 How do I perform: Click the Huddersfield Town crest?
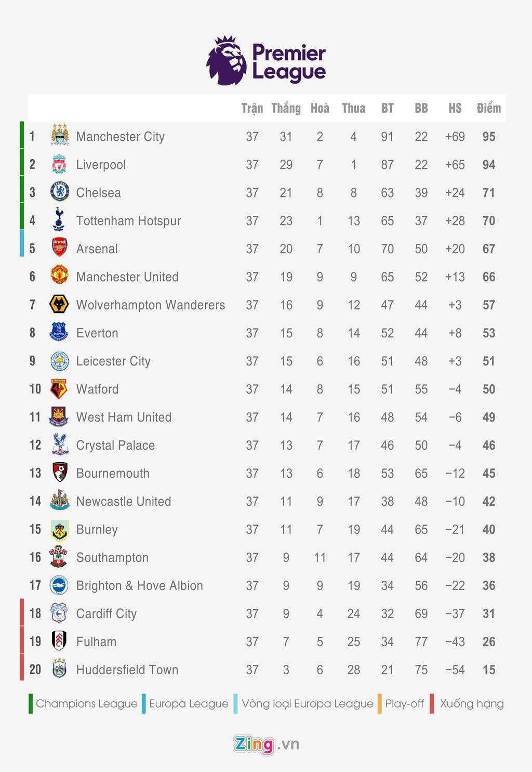click(x=59, y=669)
